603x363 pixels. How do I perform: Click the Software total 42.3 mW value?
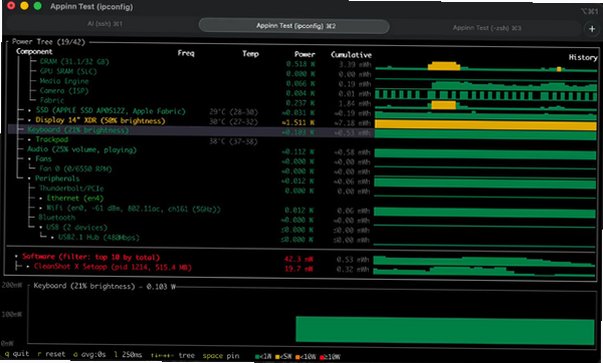point(298,259)
